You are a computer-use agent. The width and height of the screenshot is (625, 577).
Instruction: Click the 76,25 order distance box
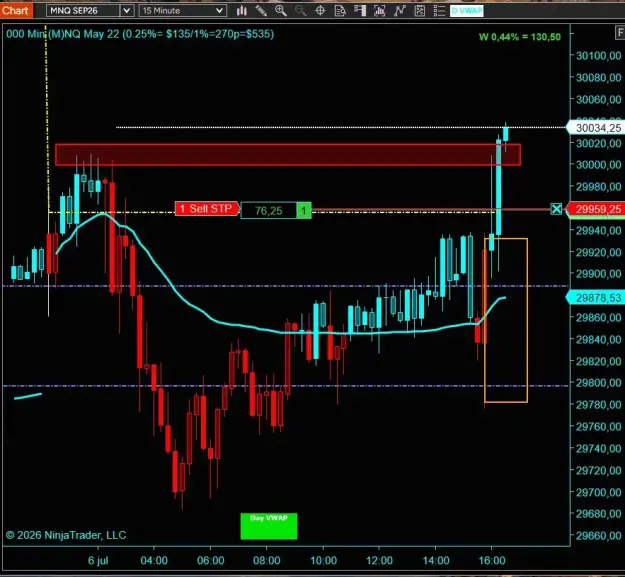tap(269, 210)
